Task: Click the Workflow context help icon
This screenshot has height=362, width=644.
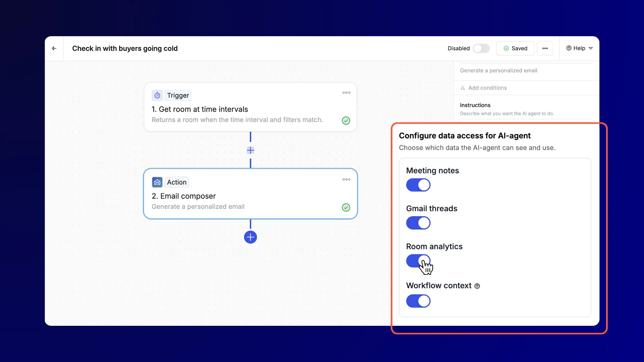Action: [477, 286]
